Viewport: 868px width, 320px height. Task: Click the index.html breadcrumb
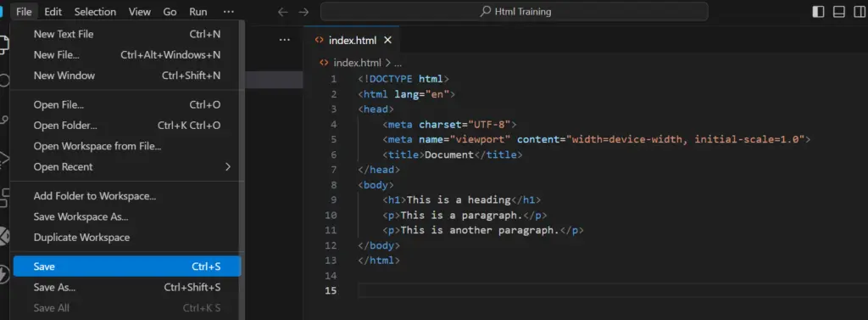coord(351,63)
